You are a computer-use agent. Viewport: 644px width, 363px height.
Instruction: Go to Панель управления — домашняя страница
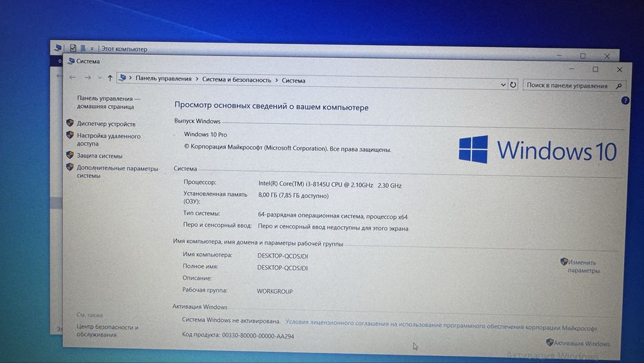[108, 103]
